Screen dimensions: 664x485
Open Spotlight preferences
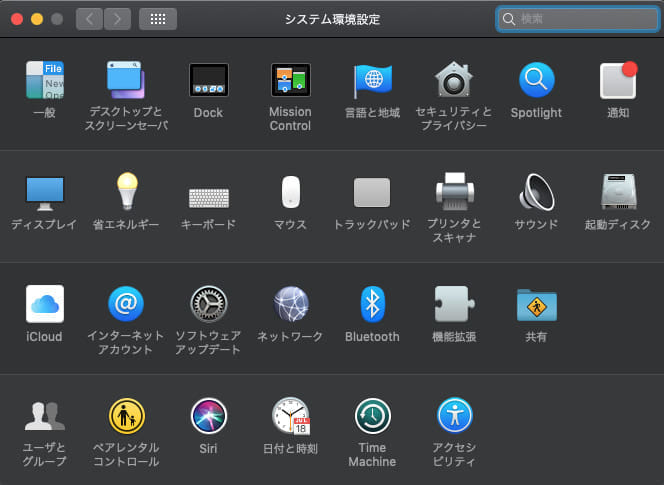536,80
